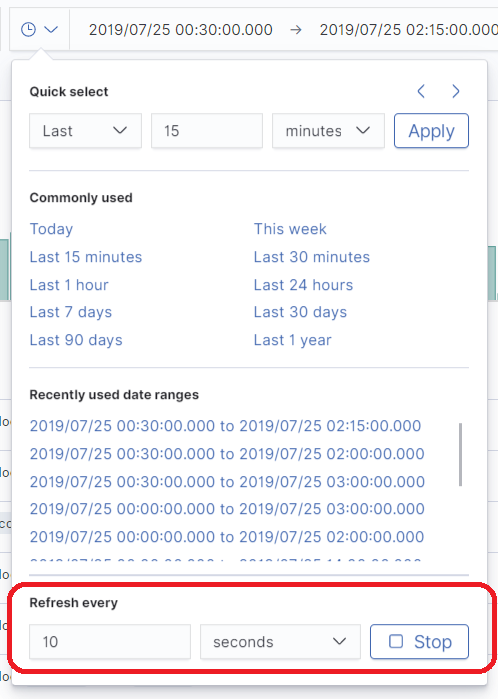Choose Last 1 hour
Image resolution: width=498 pixels, height=699 pixels.
pos(69,285)
